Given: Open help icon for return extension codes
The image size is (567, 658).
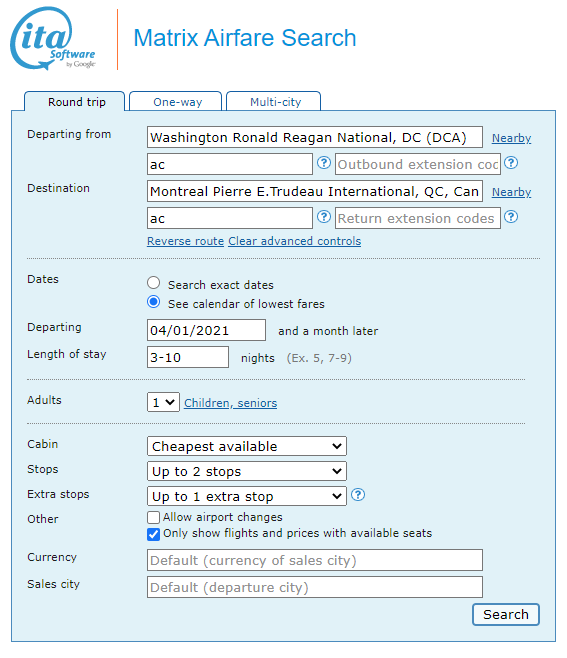Looking at the screenshot, I should point(511,217).
